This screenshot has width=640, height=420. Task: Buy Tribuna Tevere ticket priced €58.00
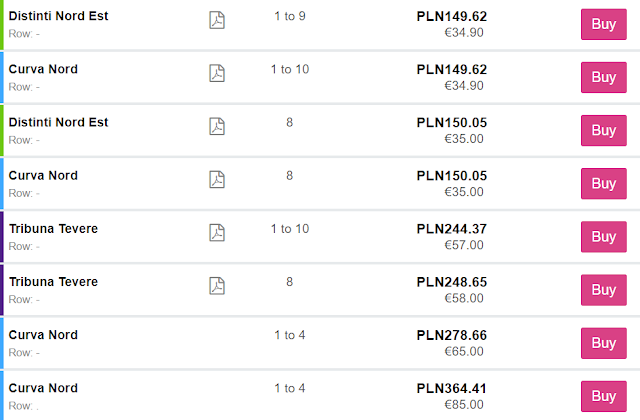(x=603, y=289)
